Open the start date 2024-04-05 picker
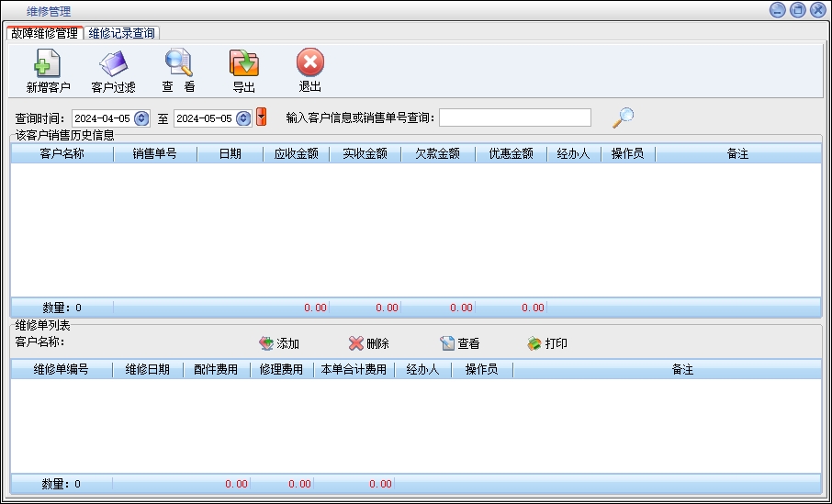 (141, 118)
